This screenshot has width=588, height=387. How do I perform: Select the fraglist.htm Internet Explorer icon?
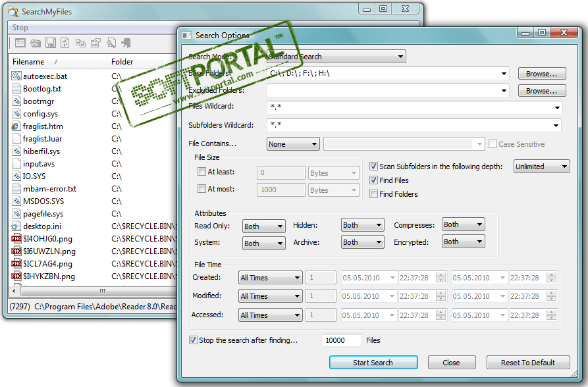pyautogui.click(x=16, y=126)
